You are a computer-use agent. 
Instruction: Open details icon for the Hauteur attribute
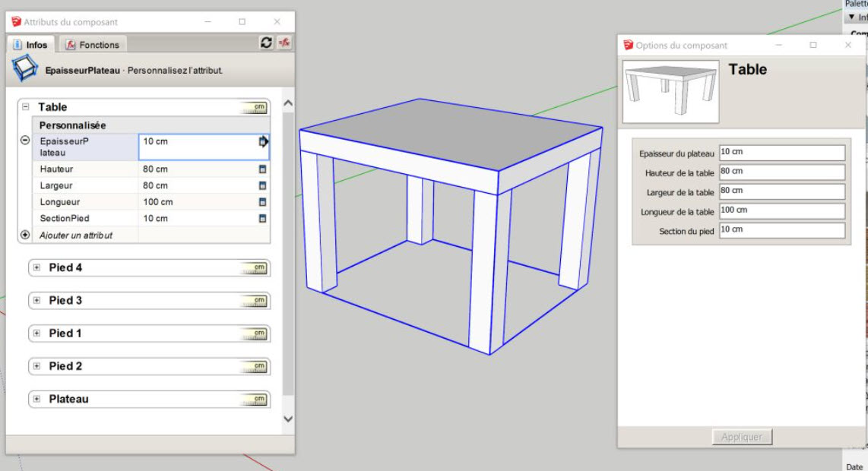[x=263, y=169]
